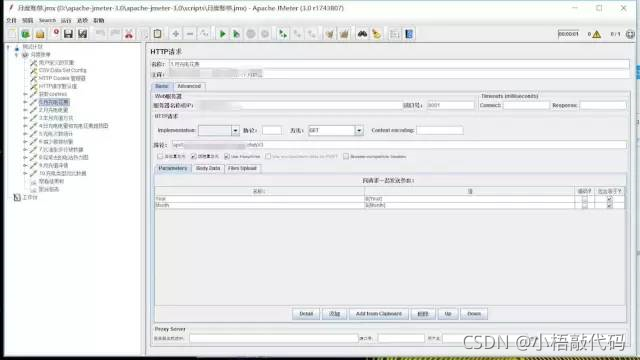
Task: Click the greyed Stop test icon
Action: [251, 34]
